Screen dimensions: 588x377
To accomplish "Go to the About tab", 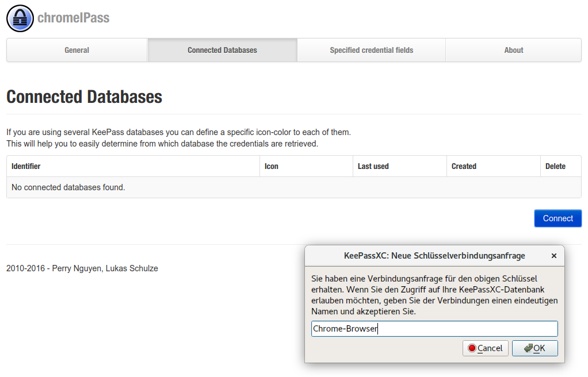I will 513,50.
